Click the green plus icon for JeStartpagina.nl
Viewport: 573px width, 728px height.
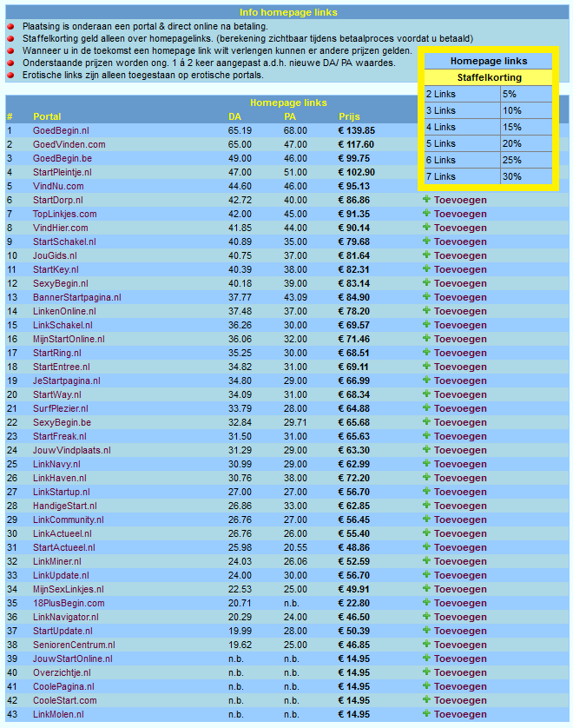coord(426,381)
